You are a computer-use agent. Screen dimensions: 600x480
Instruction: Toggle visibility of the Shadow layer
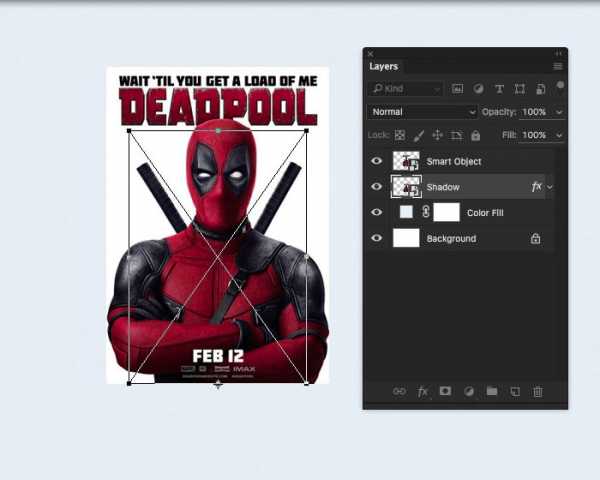tap(377, 187)
